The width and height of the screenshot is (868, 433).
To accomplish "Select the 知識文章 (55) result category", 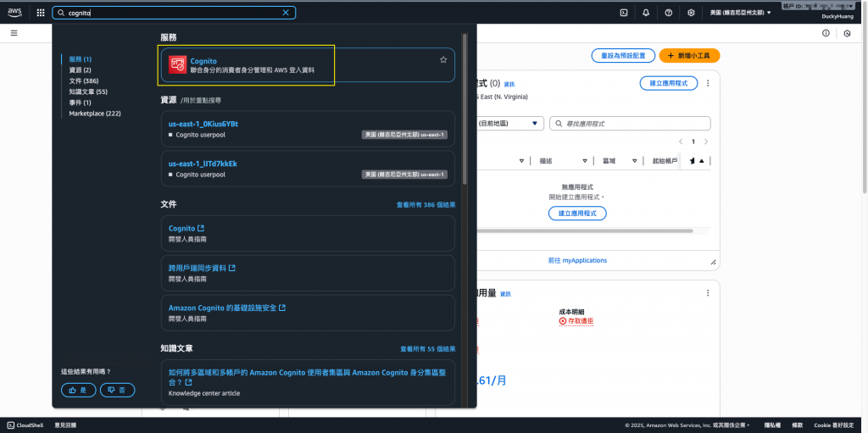I will pyautogui.click(x=88, y=92).
